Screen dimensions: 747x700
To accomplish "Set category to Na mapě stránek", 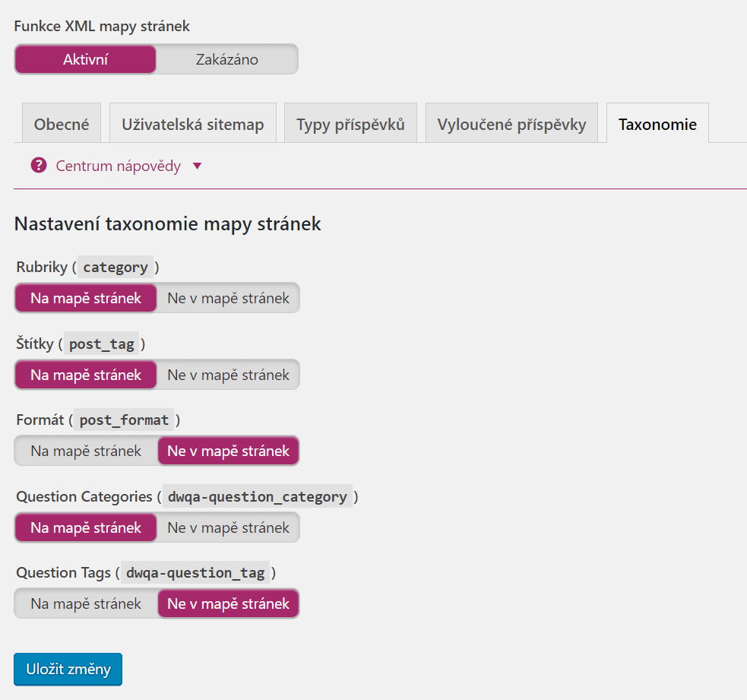I will (x=86, y=298).
